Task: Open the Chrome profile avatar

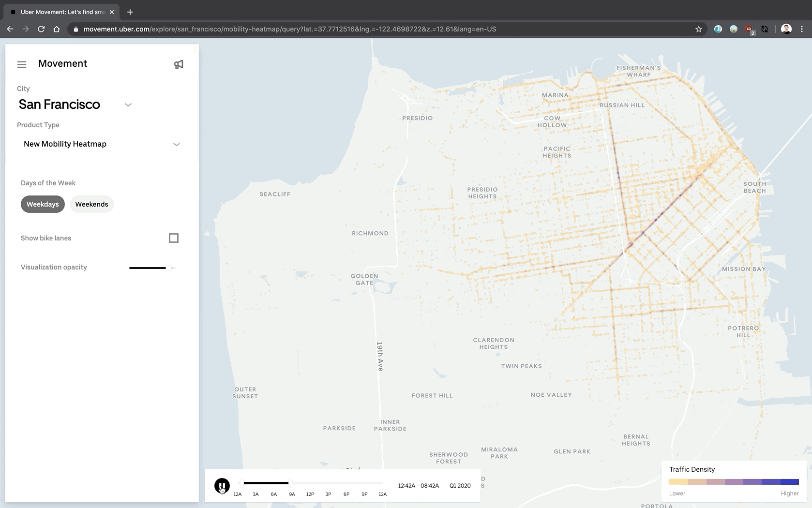Action: coord(786,29)
